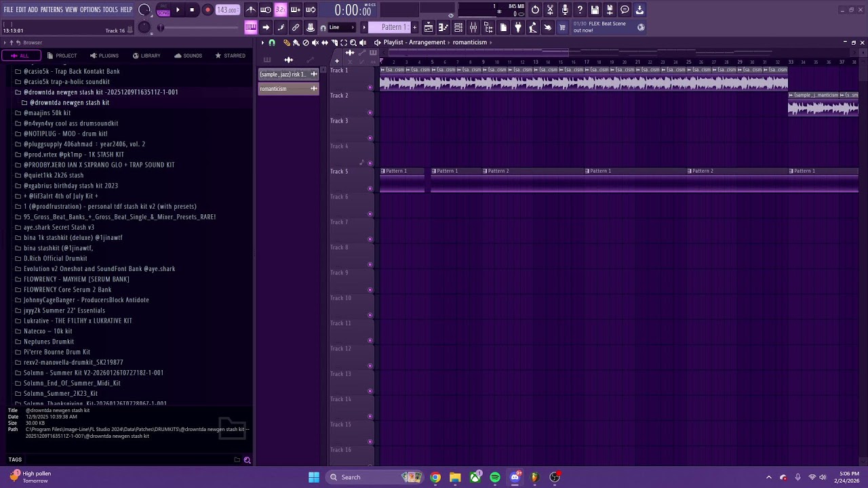The image size is (868, 488).
Task: Open the Line snap dropdown
Action: pyautogui.click(x=342, y=28)
